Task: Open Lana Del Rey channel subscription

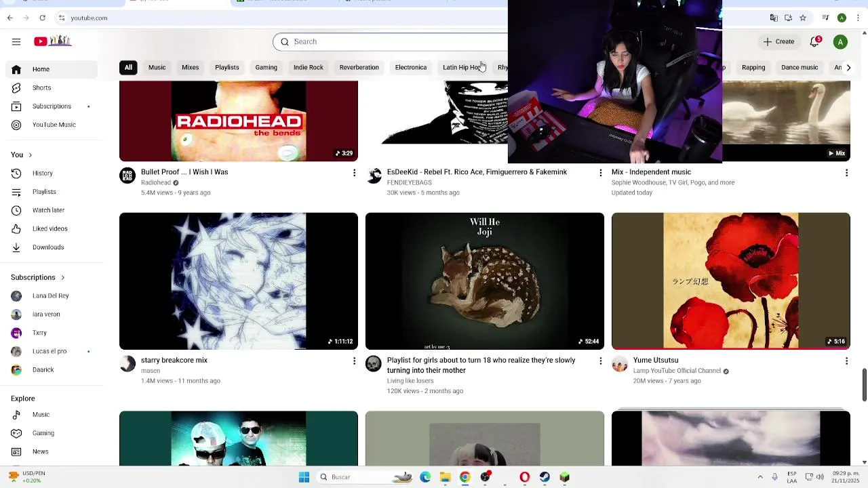Action: [x=52, y=296]
